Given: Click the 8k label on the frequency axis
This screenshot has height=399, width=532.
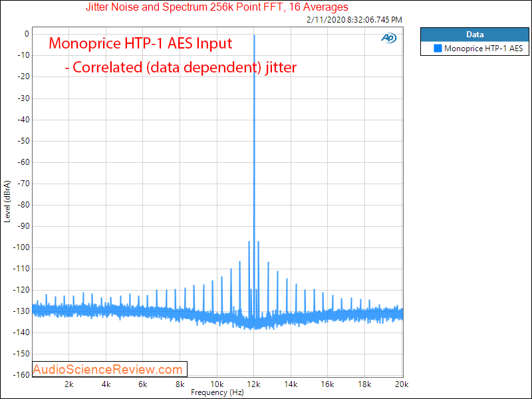Looking at the screenshot, I should pos(180,384).
